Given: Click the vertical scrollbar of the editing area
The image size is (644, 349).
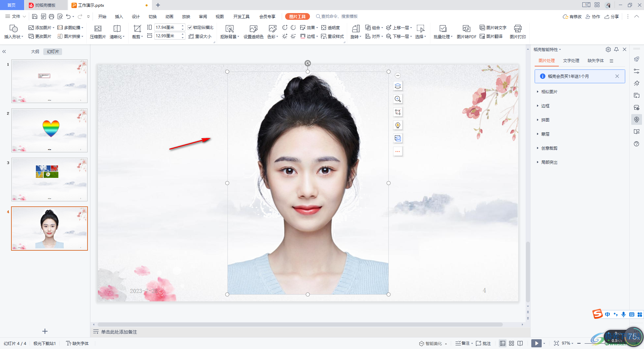Looking at the screenshot, I should (x=528, y=272).
